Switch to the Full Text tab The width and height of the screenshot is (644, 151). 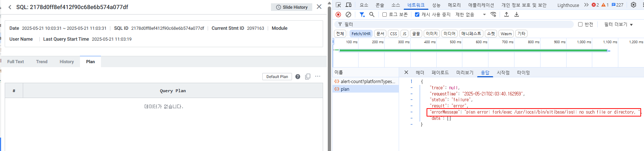[x=16, y=62]
